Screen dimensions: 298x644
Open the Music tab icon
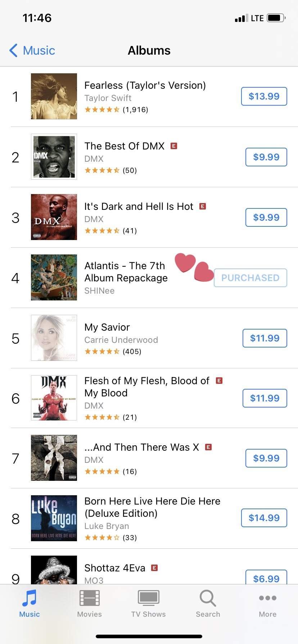point(30,599)
